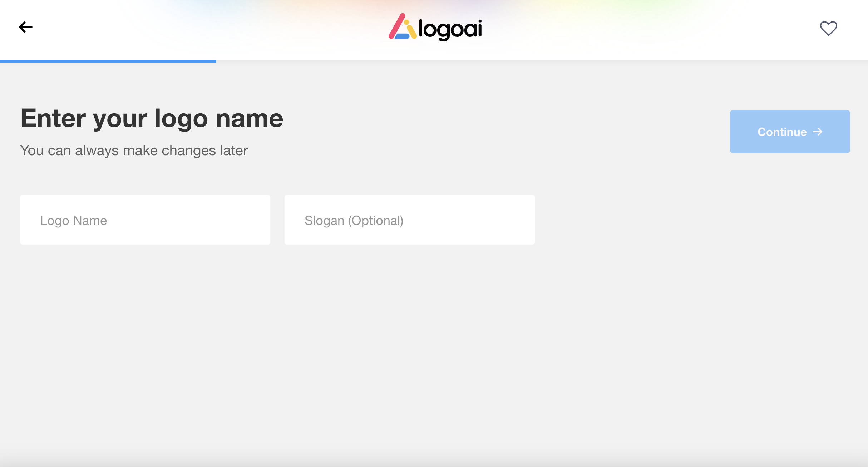Screen dimensions: 868x467
Task: Click the yellow dot in logoai logo
Action: pyautogui.click(x=406, y=23)
